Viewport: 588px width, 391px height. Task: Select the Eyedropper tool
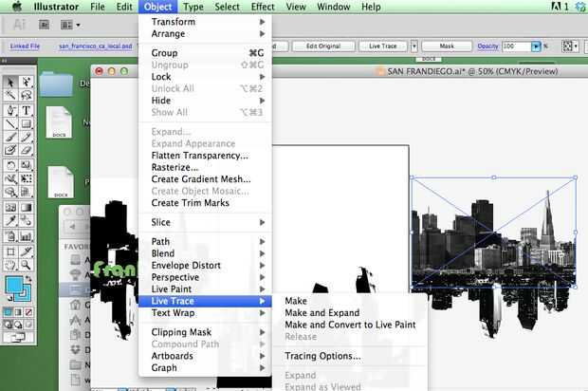pos(10,220)
